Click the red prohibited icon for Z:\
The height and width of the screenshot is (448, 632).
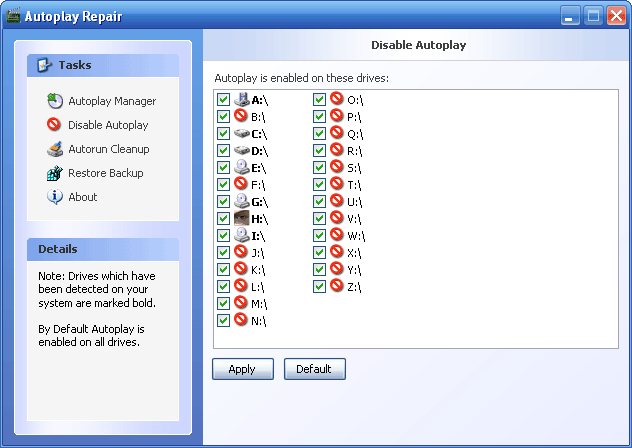point(337,285)
